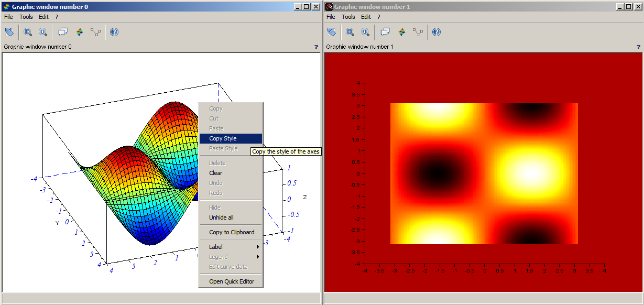The image size is (644, 305).
Task: Click the rotate icon in graphic window 1
Action: (332, 32)
